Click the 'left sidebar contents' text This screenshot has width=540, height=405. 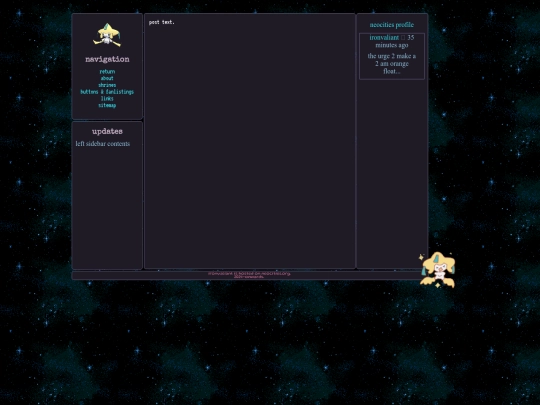pos(103,144)
